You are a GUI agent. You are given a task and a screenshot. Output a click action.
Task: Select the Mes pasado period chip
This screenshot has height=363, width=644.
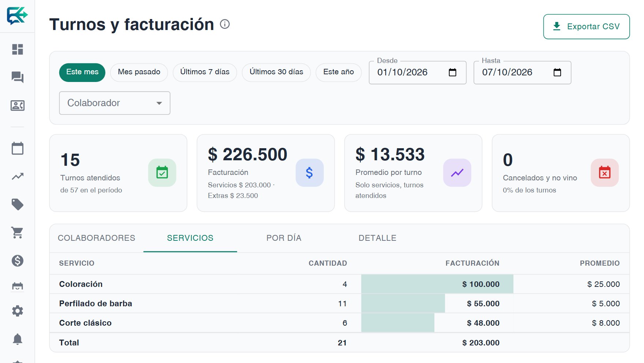click(139, 72)
